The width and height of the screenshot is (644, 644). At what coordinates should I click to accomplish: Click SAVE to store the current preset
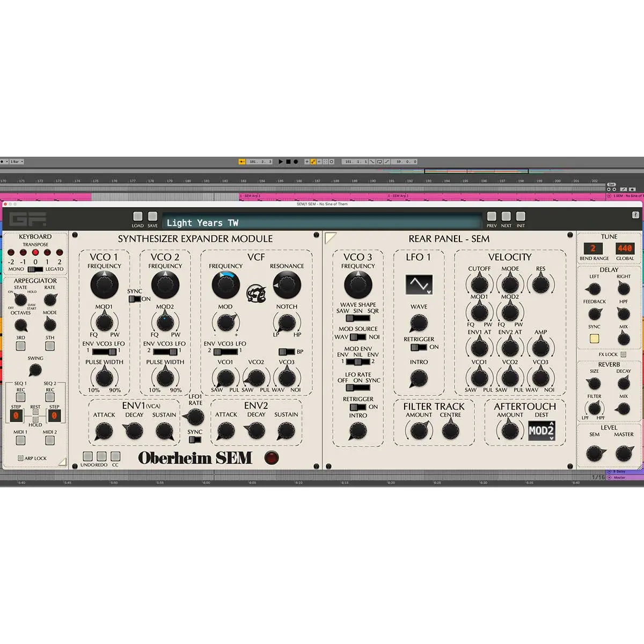click(x=152, y=217)
